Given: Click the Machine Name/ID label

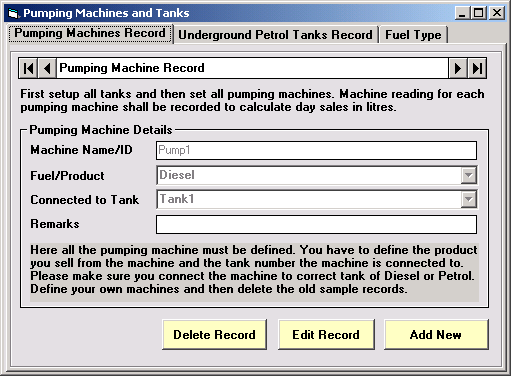Looking at the screenshot, I should click(81, 150).
